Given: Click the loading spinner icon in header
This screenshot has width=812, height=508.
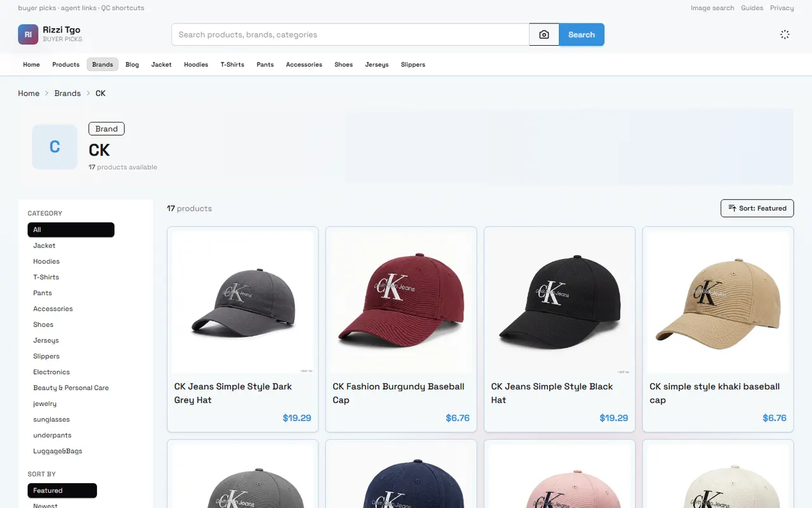Looking at the screenshot, I should 785,34.
